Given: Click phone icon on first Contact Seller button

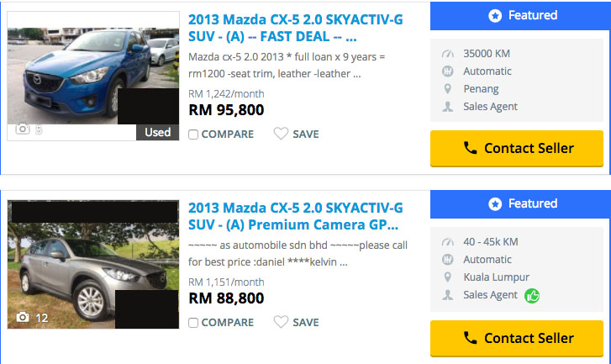Looking at the screenshot, I should [470, 149].
